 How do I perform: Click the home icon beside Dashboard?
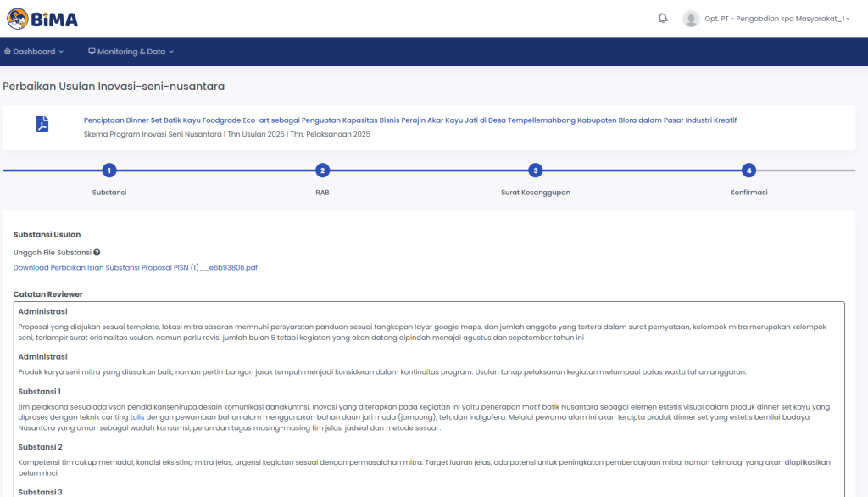(8, 52)
